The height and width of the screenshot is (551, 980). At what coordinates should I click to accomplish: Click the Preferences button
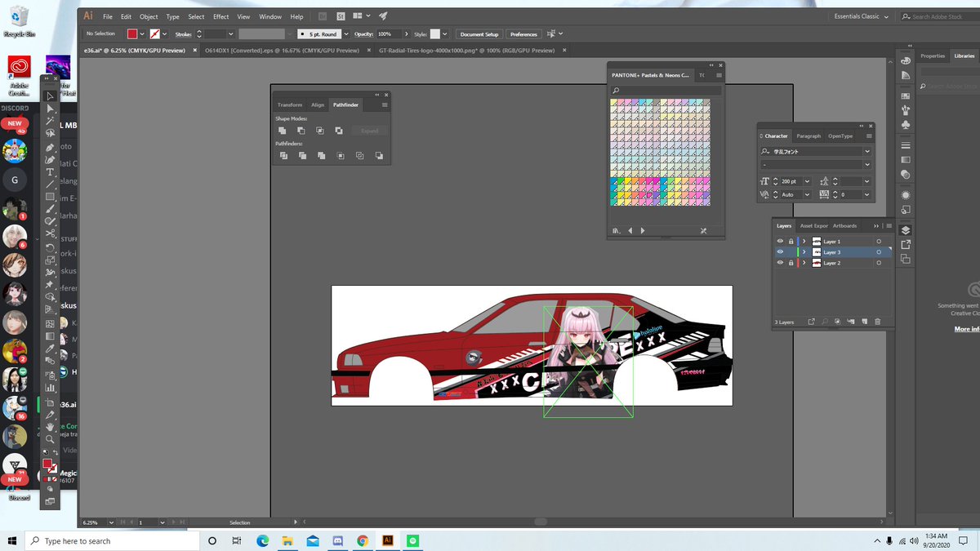coord(523,34)
